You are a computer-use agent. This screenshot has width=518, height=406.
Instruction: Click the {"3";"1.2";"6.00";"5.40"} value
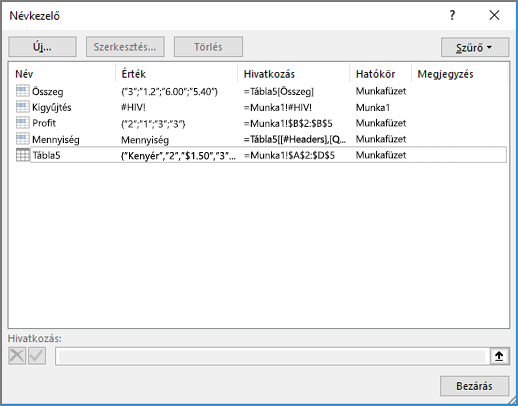pos(169,91)
